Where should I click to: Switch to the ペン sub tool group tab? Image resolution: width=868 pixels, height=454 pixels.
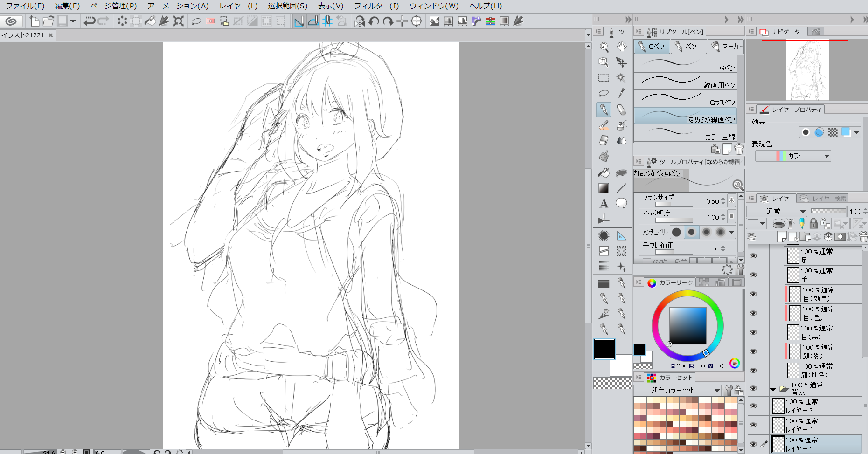tap(689, 47)
